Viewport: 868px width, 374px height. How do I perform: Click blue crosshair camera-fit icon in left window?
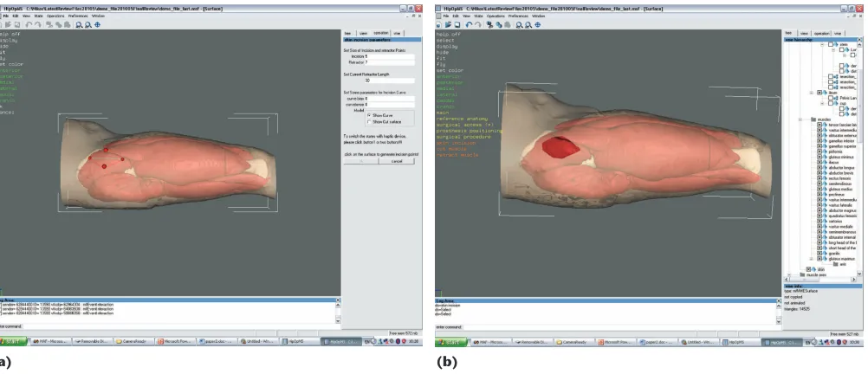pos(97,25)
